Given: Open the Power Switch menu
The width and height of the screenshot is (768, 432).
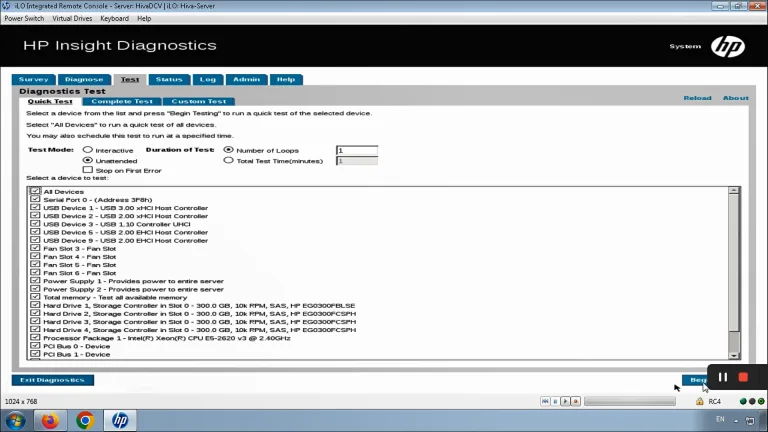Looking at the screenshot, I should point(24,19).
